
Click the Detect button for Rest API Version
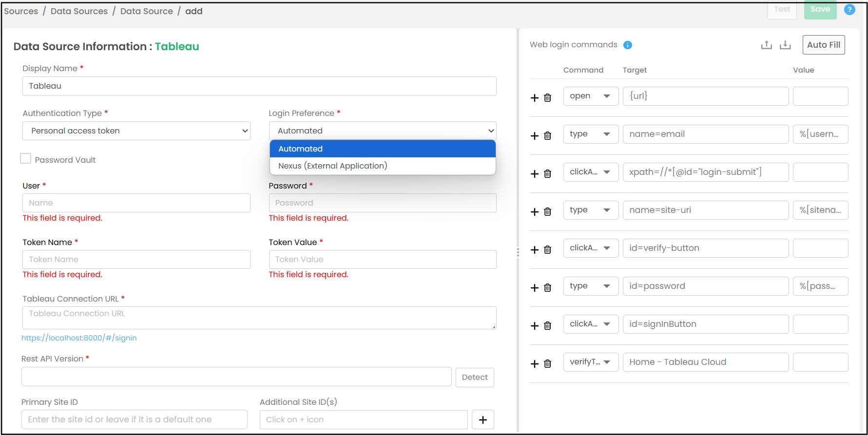[474, 378]
